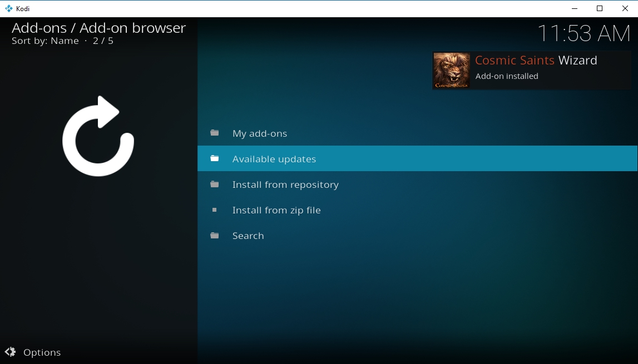The image size is (638, 364).
Task: Open the Search entry
Action: pos(417,236)
